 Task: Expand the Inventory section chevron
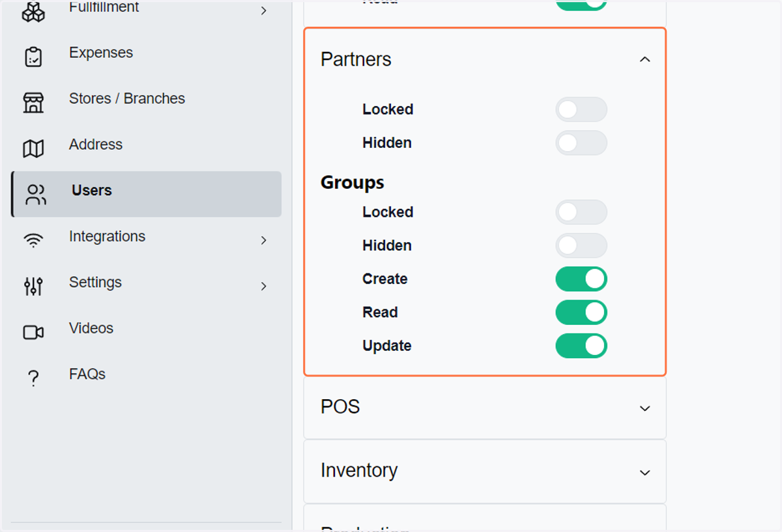645,472
